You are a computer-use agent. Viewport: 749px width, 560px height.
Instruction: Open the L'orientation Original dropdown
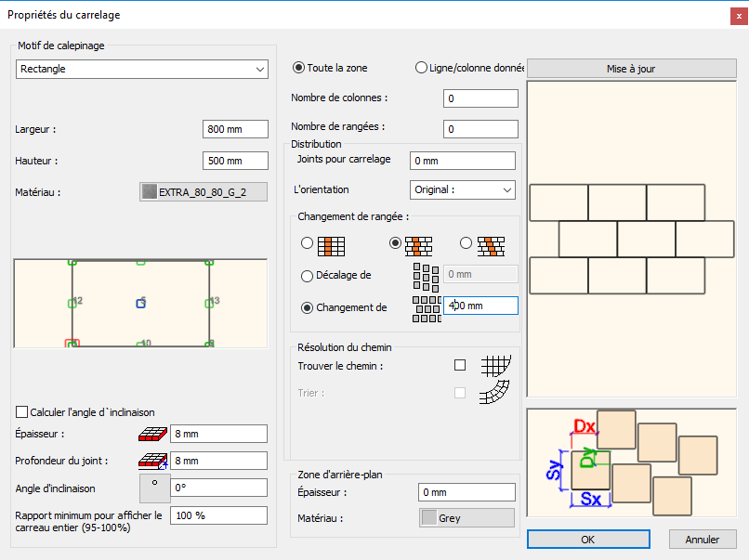click(463, 190)
